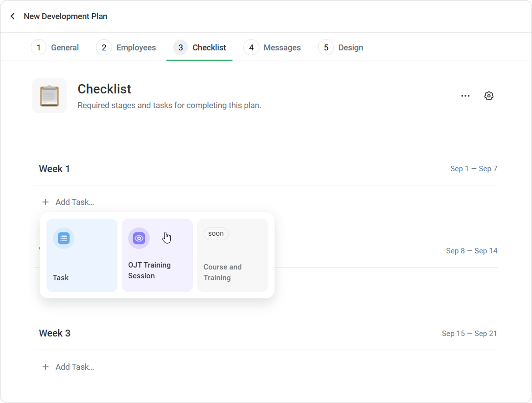This screenshot has height=403, width=532.
Task: Click the Sep 15 — Sep 21 date range
Action: (469, 334)
